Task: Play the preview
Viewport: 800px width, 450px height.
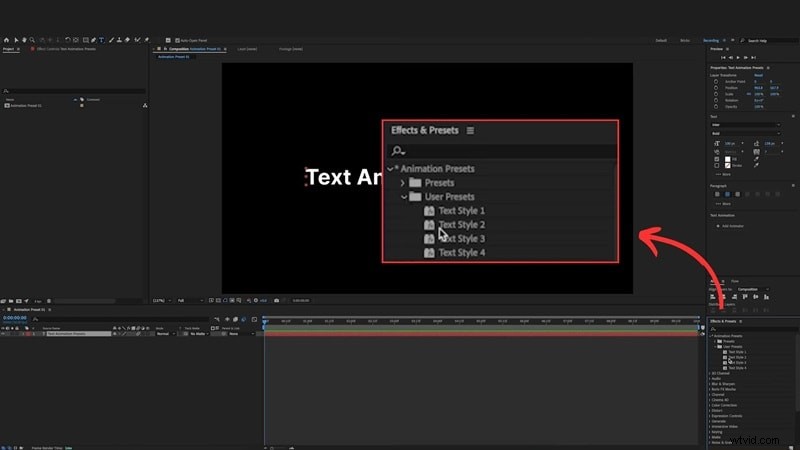Action: (x=738, y=58)
